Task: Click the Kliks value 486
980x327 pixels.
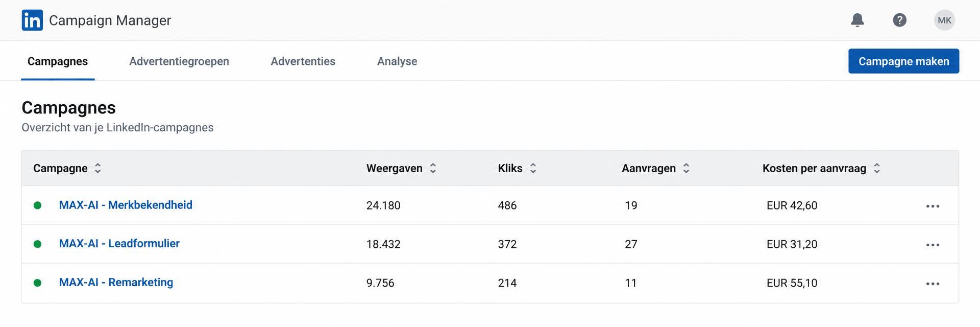Action: (x=507, y=205)
